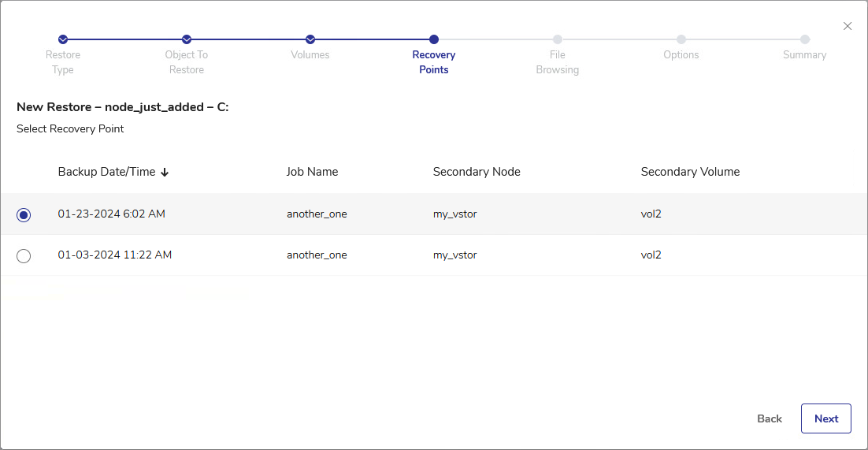Sort by Secondary Volume column header
Image resolution: width=868 pixels, height=450 pixels.
pyautogui.click(x=690, y=172)
